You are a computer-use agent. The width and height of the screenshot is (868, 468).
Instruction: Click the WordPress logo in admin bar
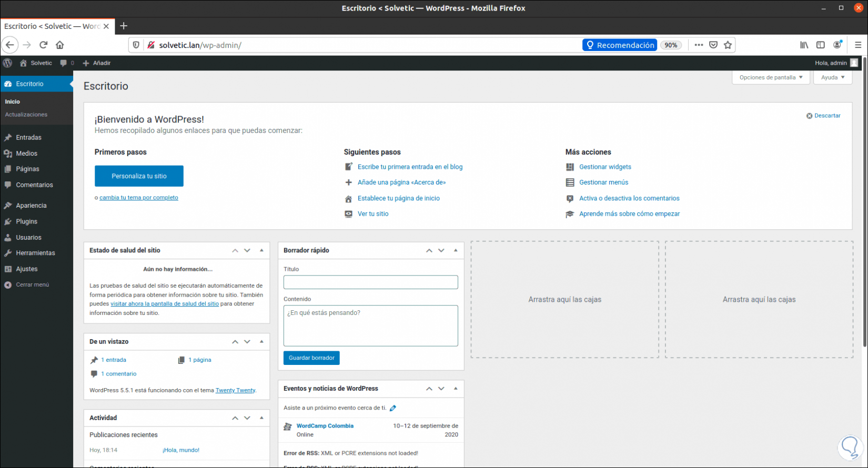coord(7,63)
